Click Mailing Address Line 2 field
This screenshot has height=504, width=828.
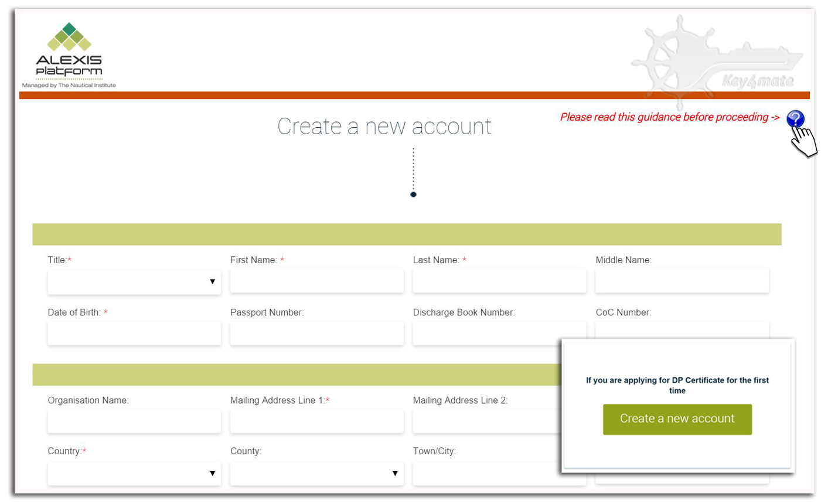click(486, 421)
